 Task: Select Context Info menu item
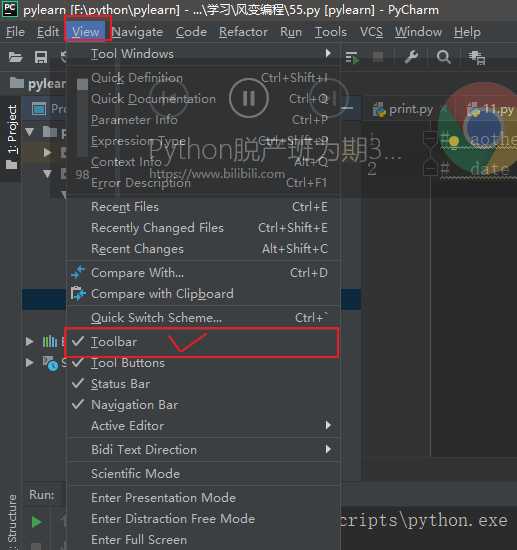202,162
